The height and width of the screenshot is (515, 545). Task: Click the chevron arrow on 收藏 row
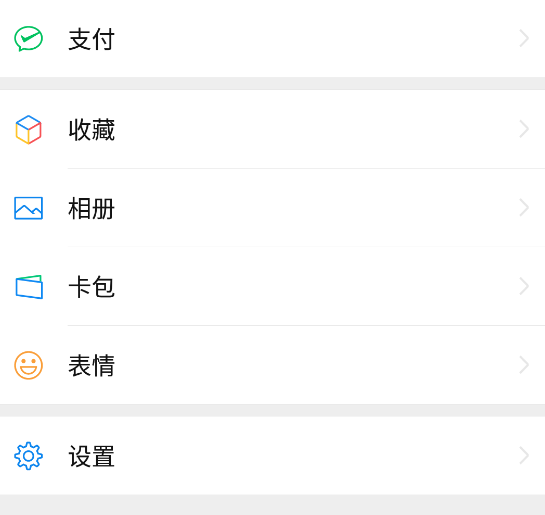click(x=524, y=129)
